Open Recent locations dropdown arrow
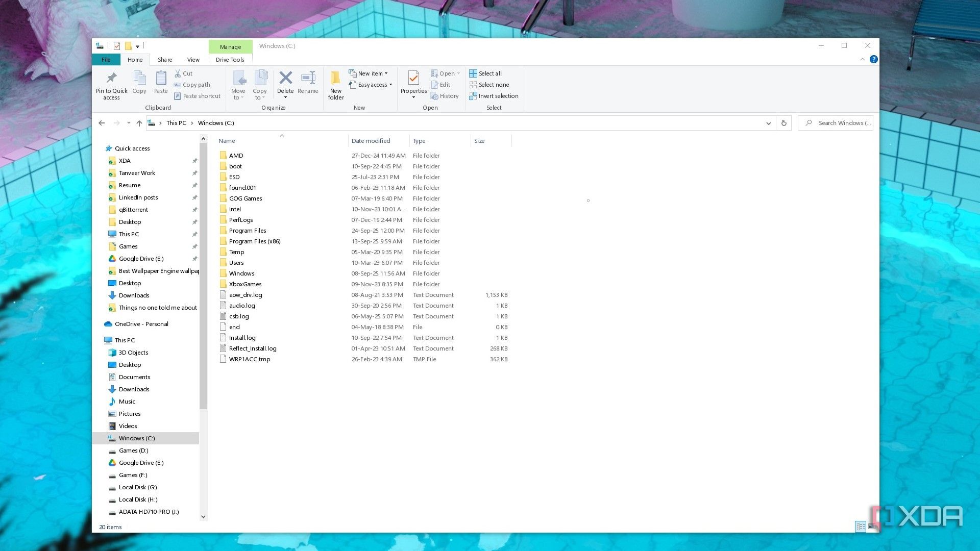This screenshot has height=551, width=980. click(129, 123)
